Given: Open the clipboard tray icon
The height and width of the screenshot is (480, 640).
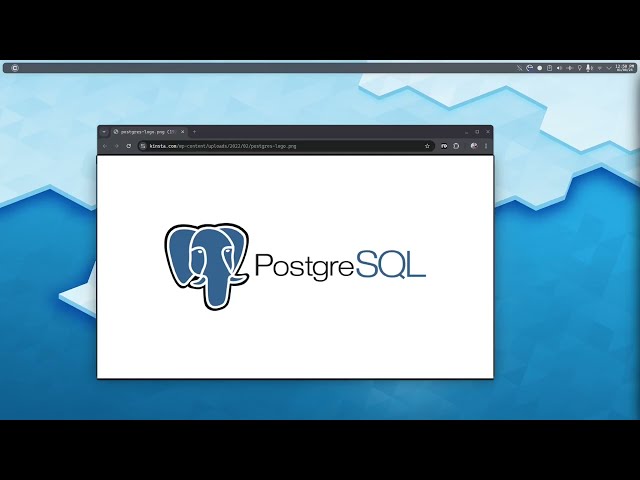Looking at the screenshot, I should [x=549, y=68].
